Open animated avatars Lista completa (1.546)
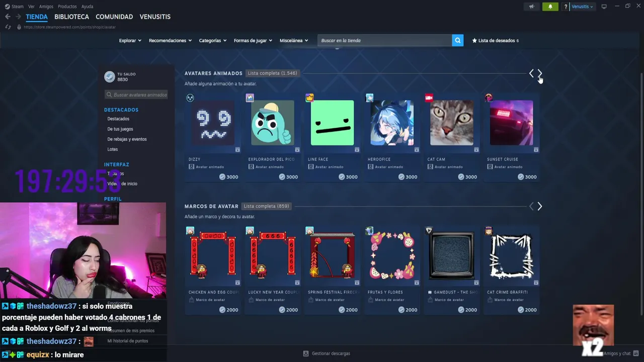Image resolution: width=644 pixels, height=362 pixels. (272, 73)
